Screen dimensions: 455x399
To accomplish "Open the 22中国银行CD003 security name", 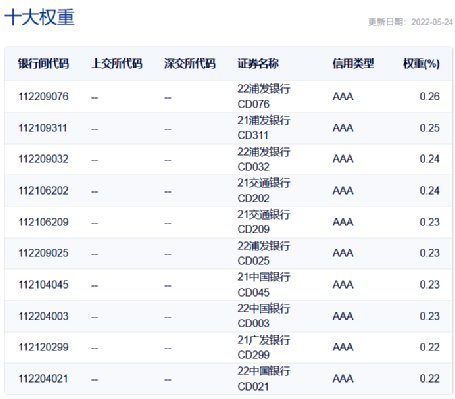I will pos(264,316).
